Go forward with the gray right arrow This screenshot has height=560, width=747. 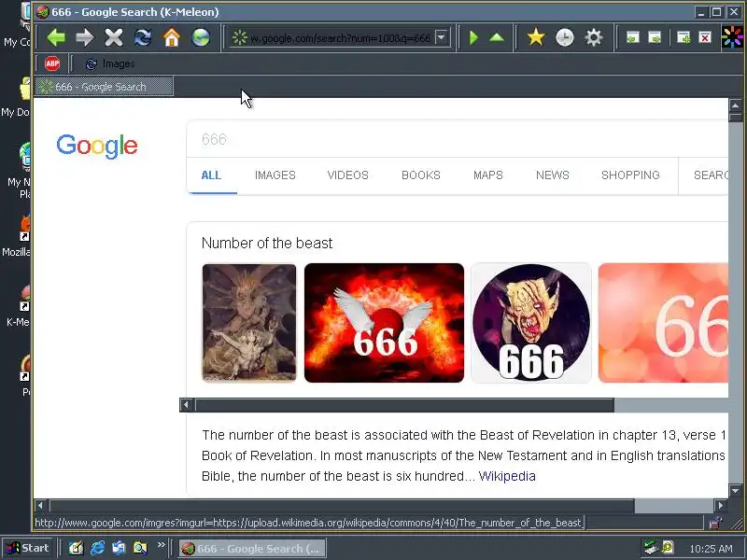85,37
